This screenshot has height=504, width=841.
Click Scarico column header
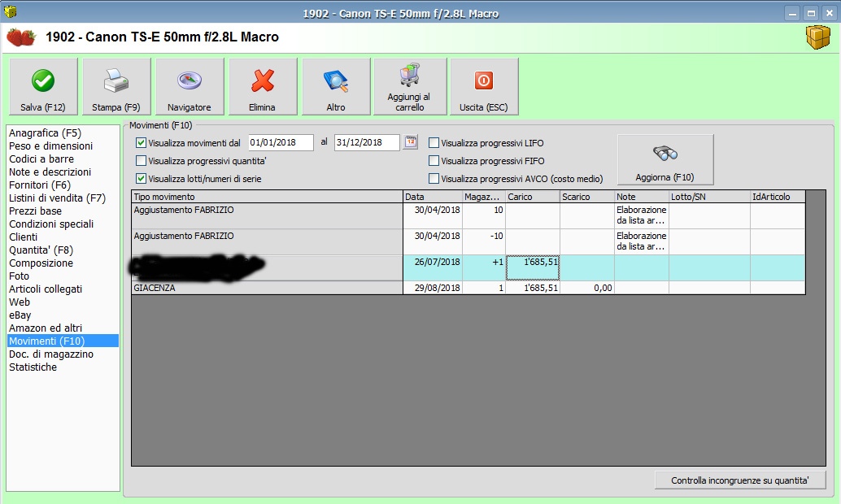tap(587, 197)
